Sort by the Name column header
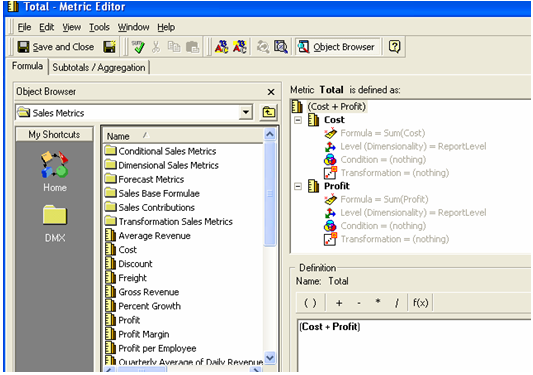The width and height of the screenshot is (533, 375). (x=183, y=136)
